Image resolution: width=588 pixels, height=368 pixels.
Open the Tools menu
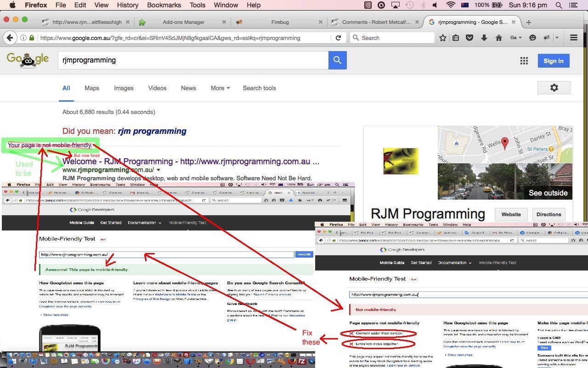coord(198,5)
